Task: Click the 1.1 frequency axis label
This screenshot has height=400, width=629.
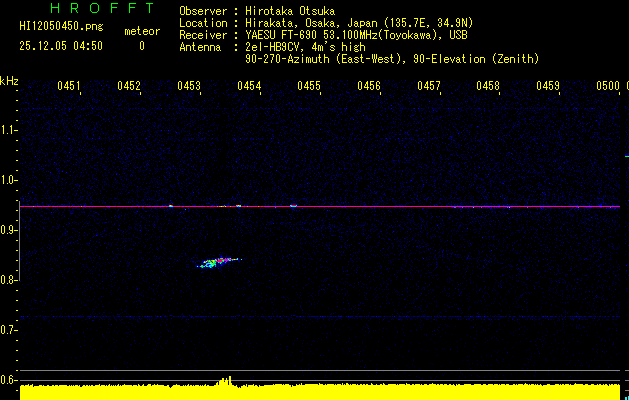Action: point(9,130)
